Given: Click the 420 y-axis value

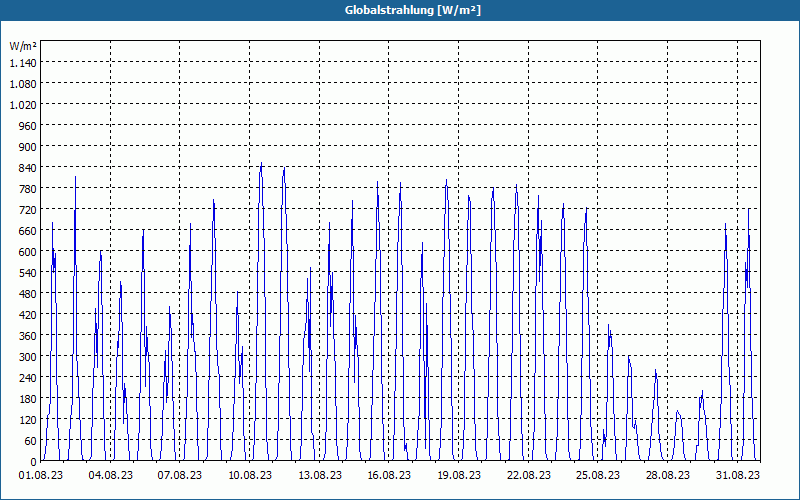Looking at the screenshot, I should (28, 315).
